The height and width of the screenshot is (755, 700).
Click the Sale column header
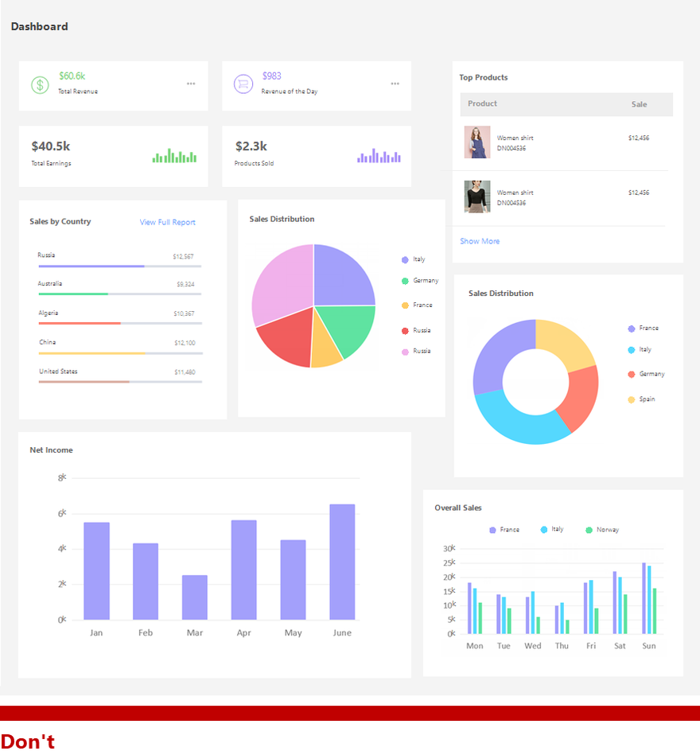tap(639, 104)
